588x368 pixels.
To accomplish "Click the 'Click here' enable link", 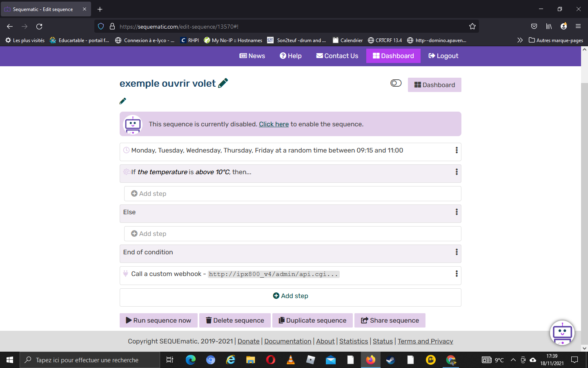I will 274,124.
